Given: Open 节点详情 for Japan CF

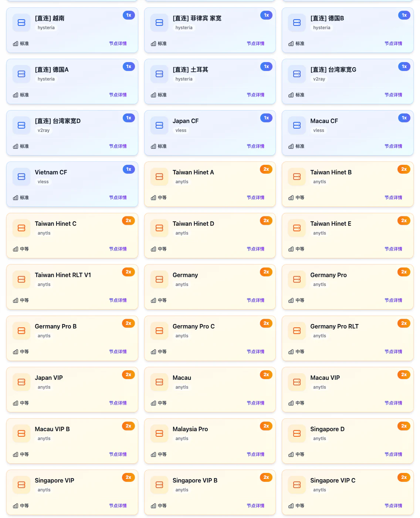Looking at the screenshot, I should click(255, 146).
